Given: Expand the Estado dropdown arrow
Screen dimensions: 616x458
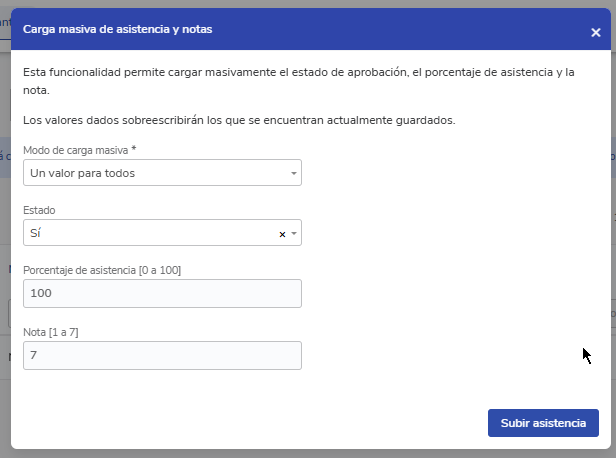Looking at the screenshot, I should (x=294, y=234).
